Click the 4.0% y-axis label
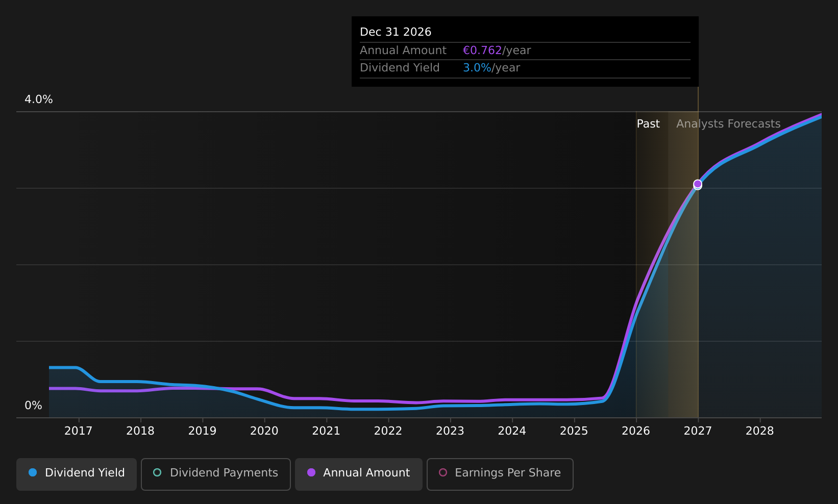Image resolution: width=838 pixels, height=504 pixels. coord(39,99)
